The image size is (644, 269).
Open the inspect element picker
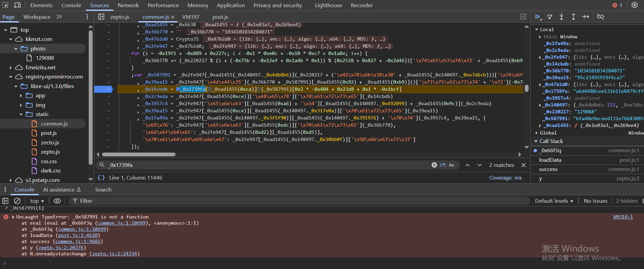click(5, 5)
